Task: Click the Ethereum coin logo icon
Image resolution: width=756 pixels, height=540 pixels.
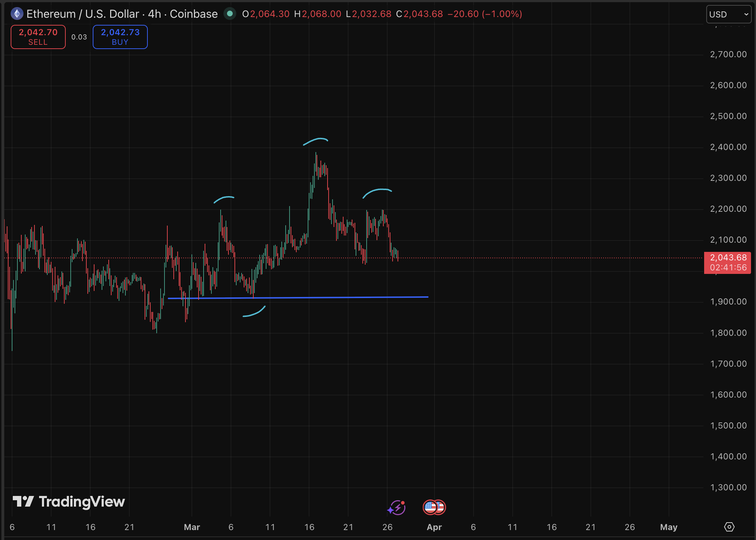Action: (x=17, y=14)
